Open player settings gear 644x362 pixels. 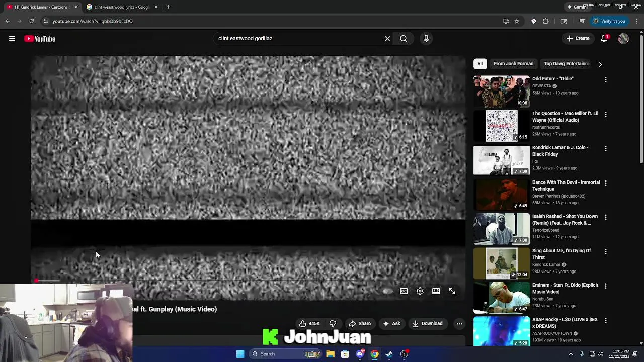(x=420, y=291)
